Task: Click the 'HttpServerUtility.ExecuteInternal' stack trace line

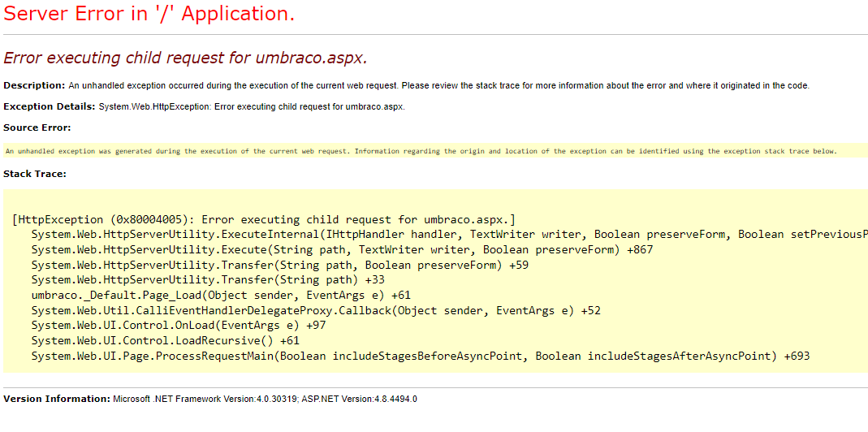Action: [x=450, y=235]
